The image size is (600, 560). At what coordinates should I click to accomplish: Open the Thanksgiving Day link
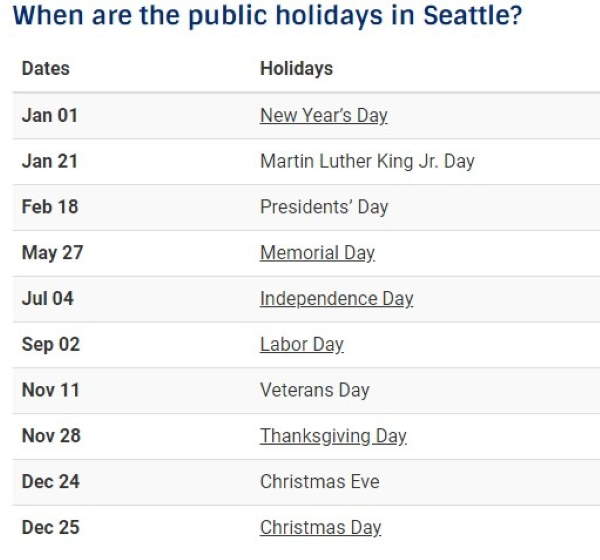point(333,436)
